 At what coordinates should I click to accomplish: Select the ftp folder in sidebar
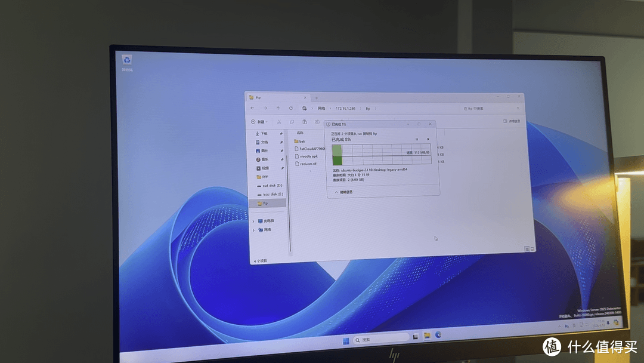[x=267, y=203]
